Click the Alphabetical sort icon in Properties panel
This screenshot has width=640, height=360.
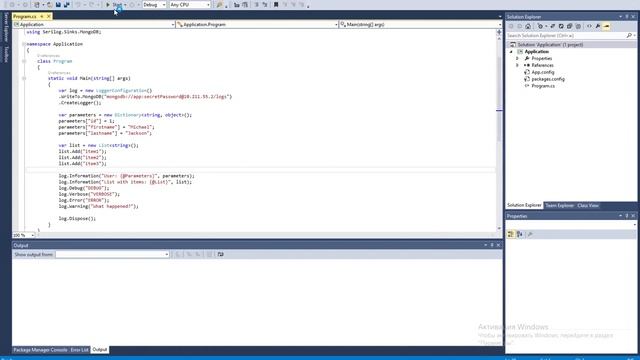(x=520, y=234)
